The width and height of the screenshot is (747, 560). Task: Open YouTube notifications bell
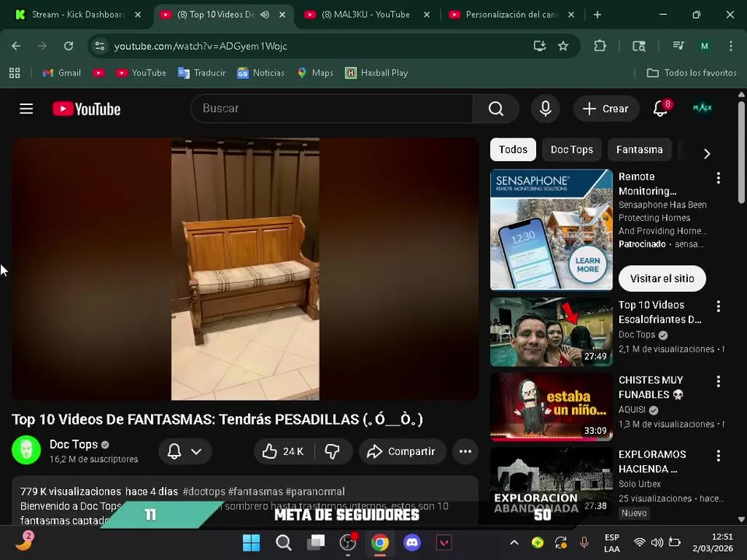tap(661, 109)
